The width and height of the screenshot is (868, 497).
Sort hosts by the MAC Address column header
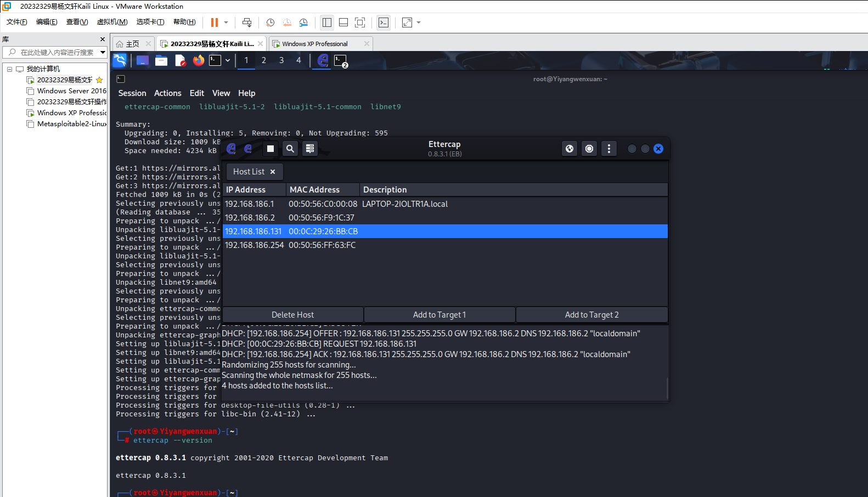tap(323, 190)
